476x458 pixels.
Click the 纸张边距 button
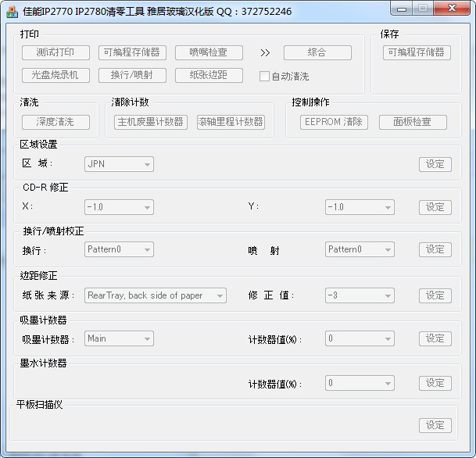click(x=209, y=75)
